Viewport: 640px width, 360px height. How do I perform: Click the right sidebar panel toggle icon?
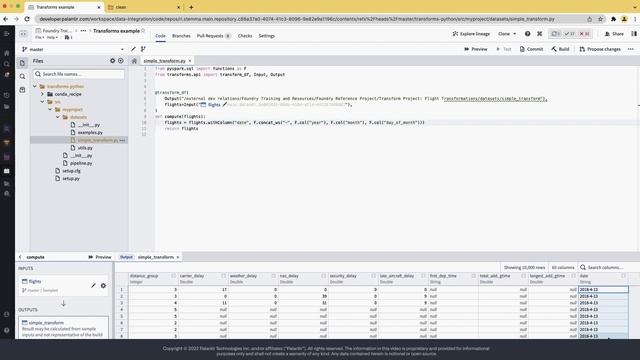click(634, 34)
